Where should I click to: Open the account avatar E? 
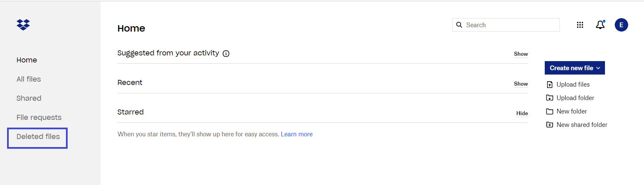tap(621, 25)
